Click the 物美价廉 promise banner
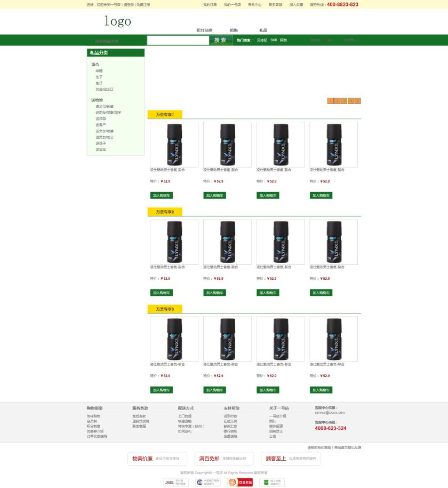 (157, 459)
